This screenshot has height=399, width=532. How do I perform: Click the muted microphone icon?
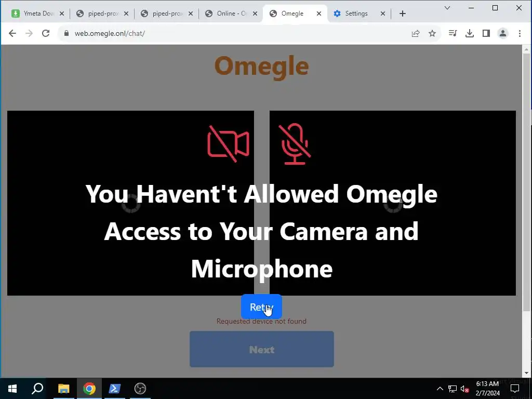point(295,144)
